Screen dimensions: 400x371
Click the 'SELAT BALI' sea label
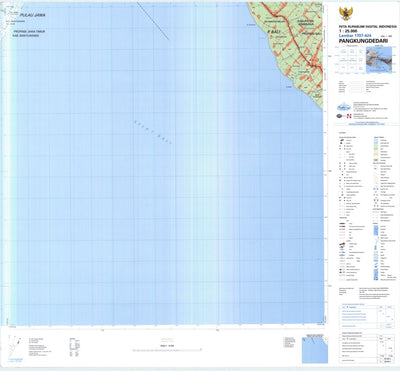[153, 132]
